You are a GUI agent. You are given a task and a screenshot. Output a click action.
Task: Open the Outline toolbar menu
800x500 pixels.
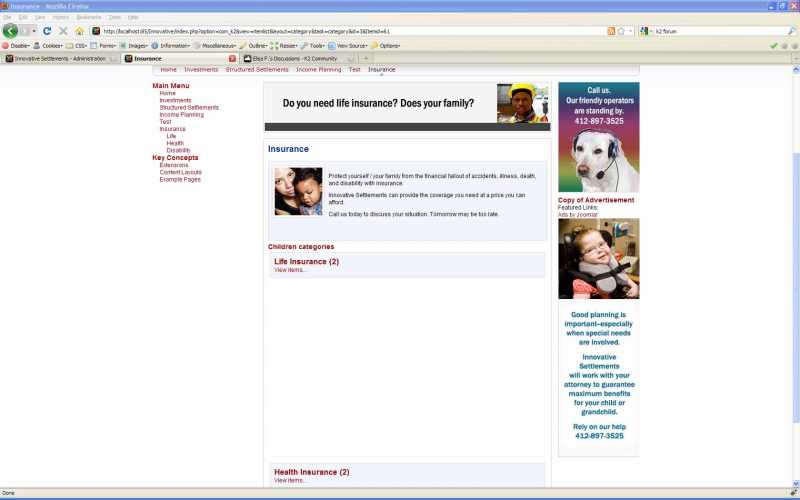coord(254,45)
